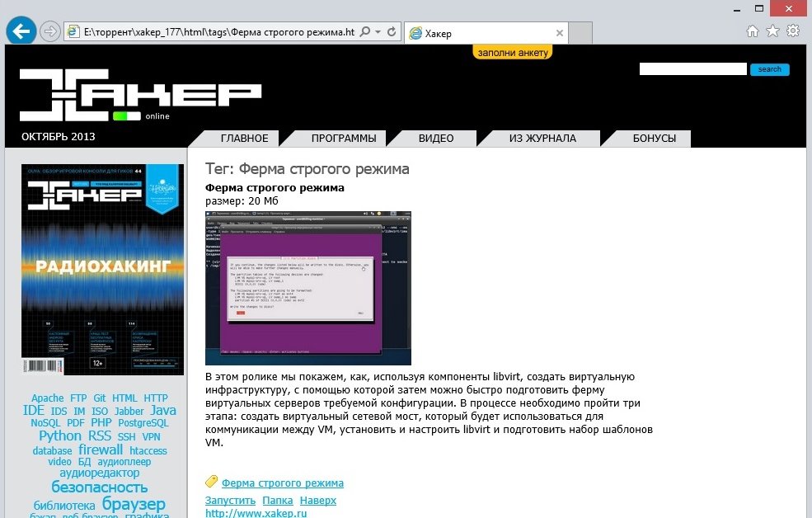Choose the NoSQL tag

(45, 422)
